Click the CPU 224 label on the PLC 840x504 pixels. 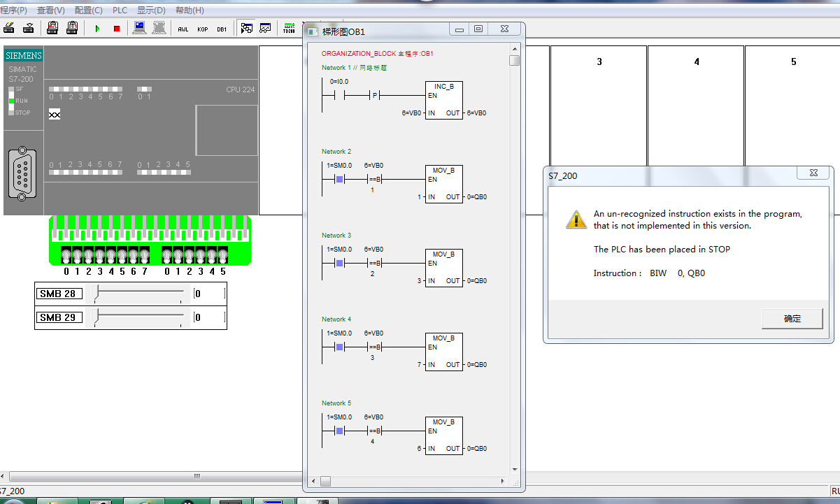click(x=241, y=89)
